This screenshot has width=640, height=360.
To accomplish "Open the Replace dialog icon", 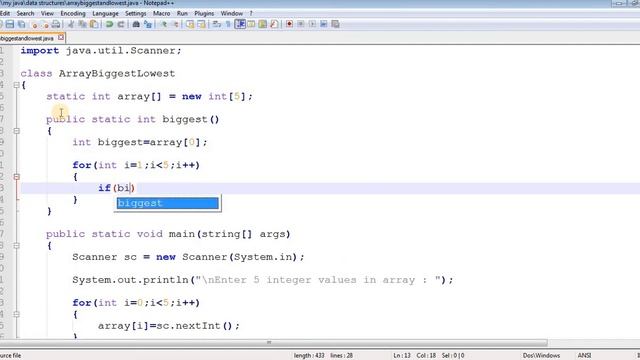I will click(x=148, y=24).
